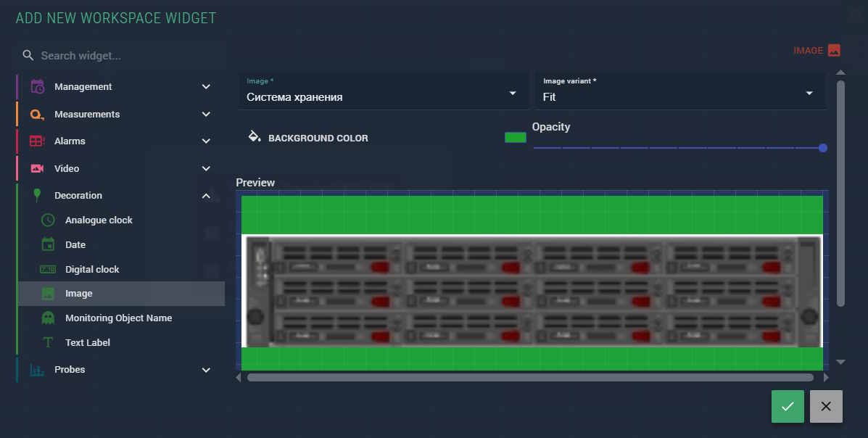Screen dimensions: 868x438
Task: Open the Image selection dropdown
Action: [382, 94]
